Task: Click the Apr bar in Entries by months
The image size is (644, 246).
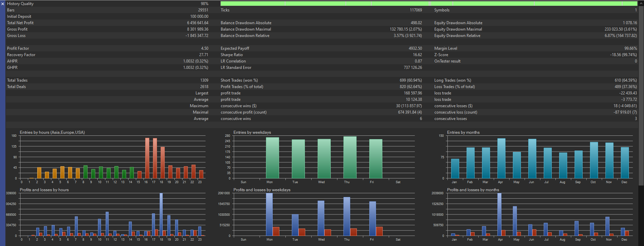Action: pyautogui.click(x=501, y=158)
